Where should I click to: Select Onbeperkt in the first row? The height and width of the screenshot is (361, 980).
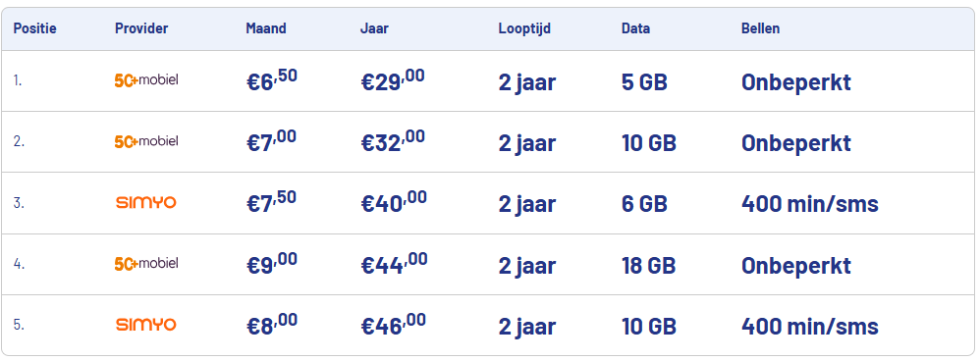click(795, 81)
